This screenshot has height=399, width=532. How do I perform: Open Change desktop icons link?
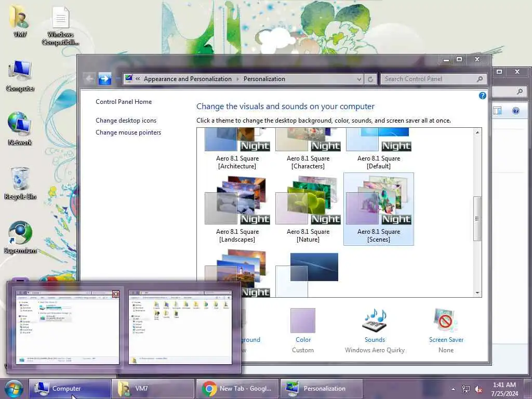(x=126, y=121)
